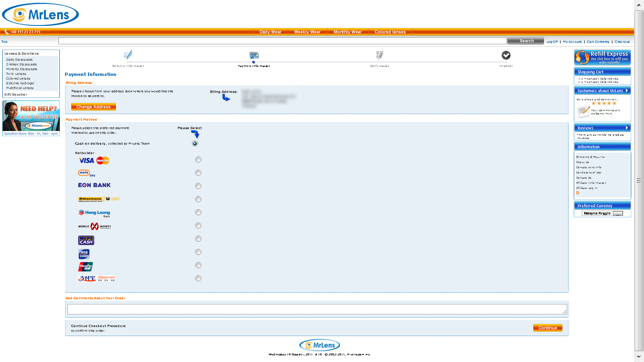Open Toric Lenses category
644x362 pixels.
[x=16, y=74]
